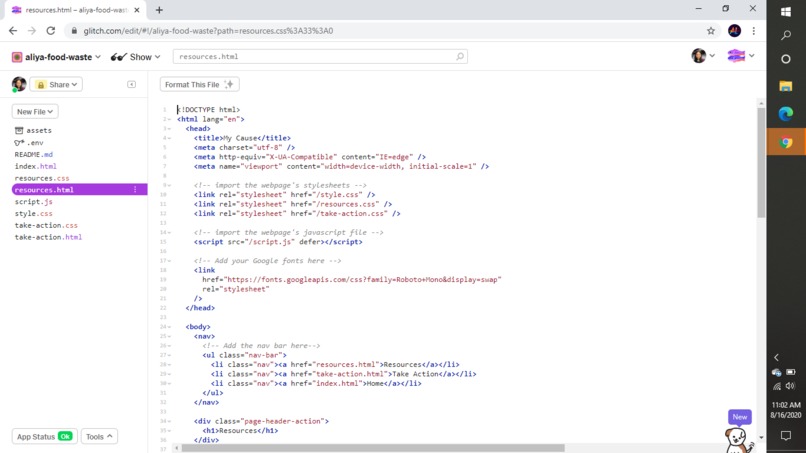Open Windows Start menu
This screenshot has height=453, width=806.
785,11
